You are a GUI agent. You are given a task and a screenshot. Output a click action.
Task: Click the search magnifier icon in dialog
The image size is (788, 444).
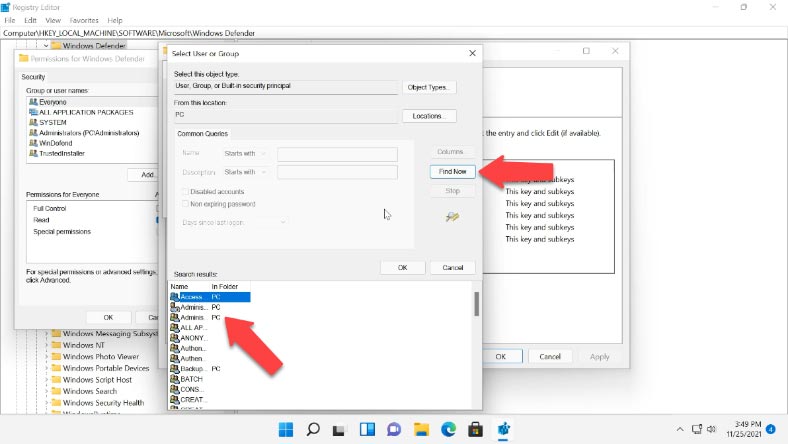coord(452,217)
